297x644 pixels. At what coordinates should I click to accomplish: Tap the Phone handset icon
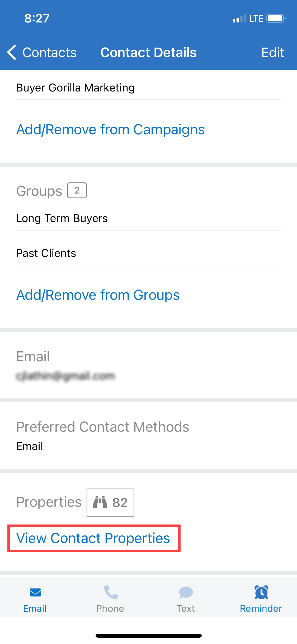coord(111,592)
